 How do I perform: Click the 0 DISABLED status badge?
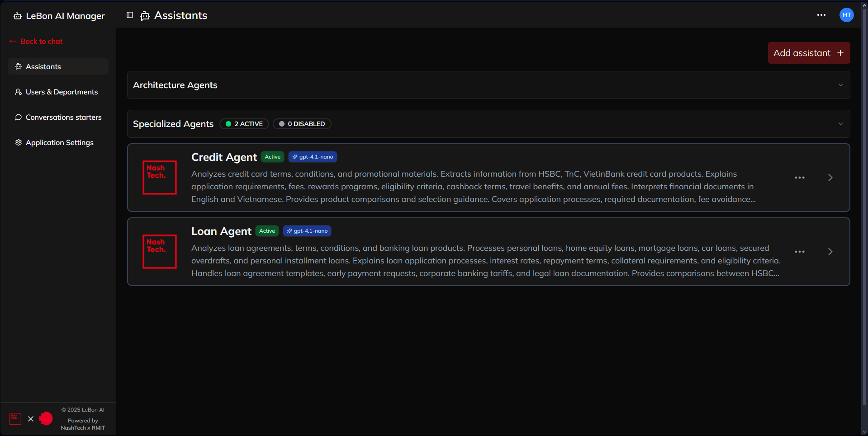(302, 124)
